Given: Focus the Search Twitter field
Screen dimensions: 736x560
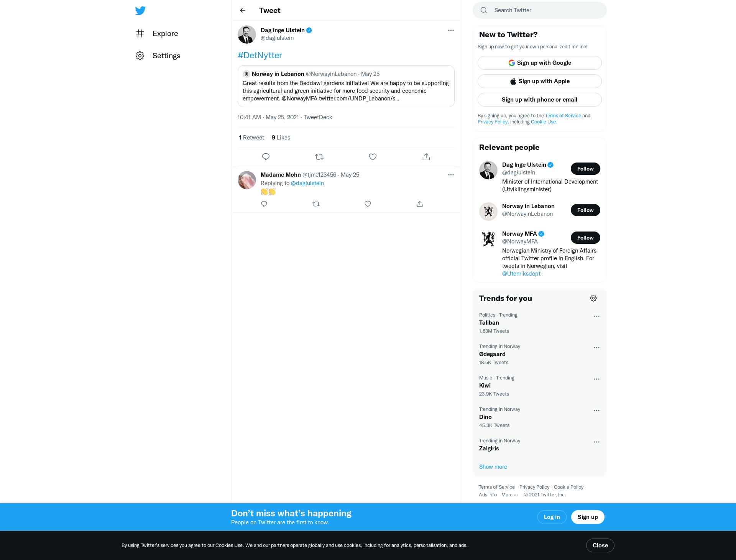Looking at the screenshot, I should pyautogui.click(x=539, y=10).
